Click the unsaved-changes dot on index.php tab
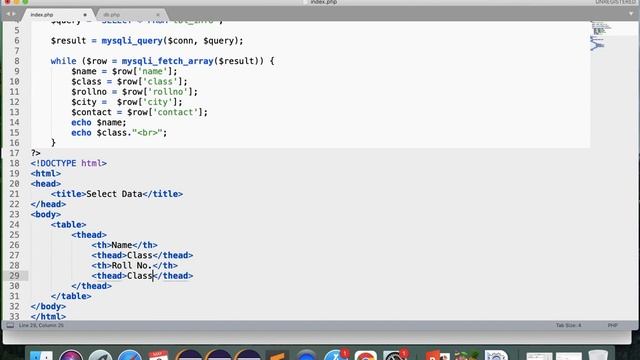Viewport: 640px width, 360px height. pos(85,15)
